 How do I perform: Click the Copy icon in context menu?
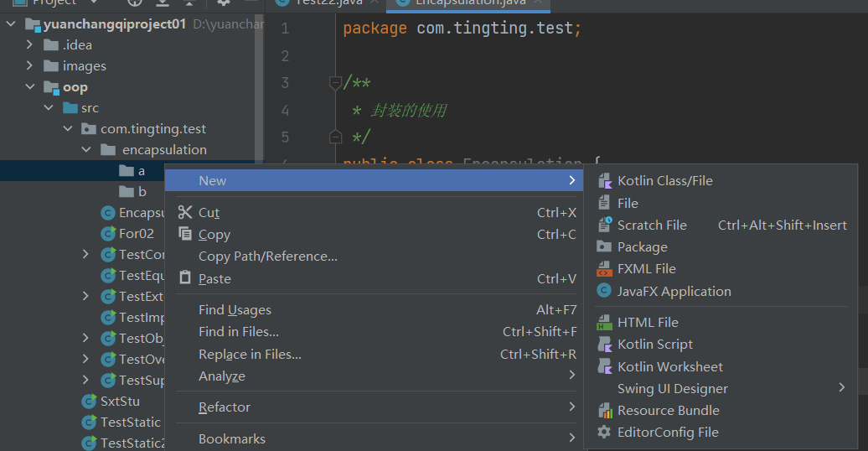(185, 234)
